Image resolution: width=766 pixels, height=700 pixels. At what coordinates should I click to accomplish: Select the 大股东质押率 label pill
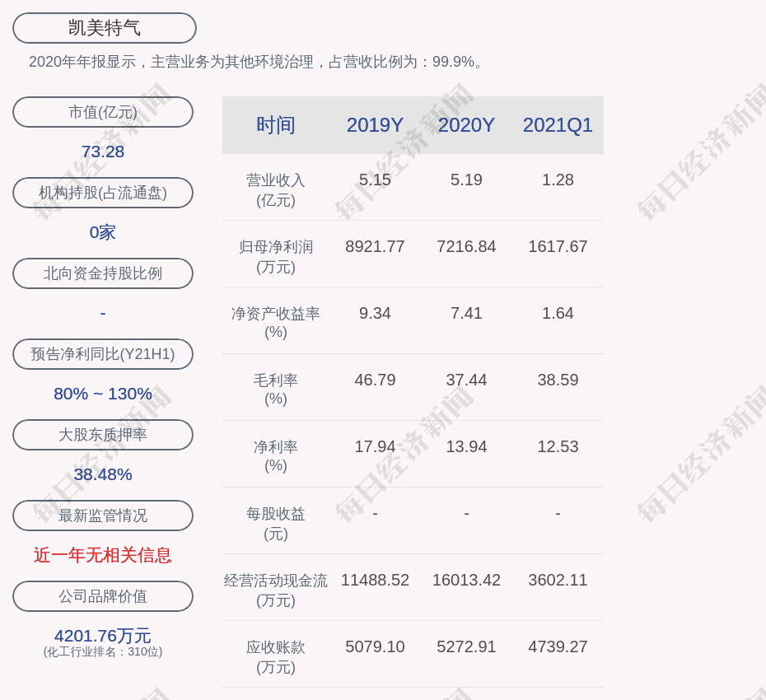(103, 435)
